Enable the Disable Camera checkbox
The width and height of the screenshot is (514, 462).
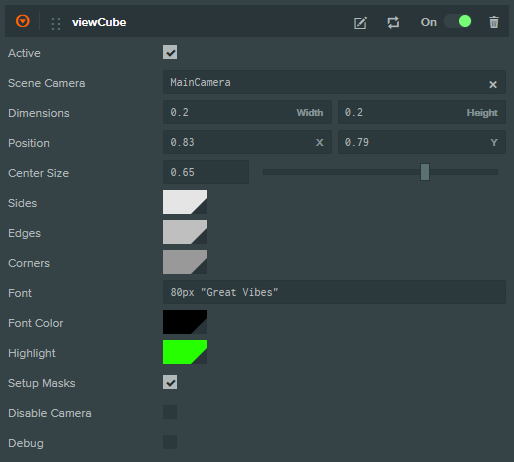point(170,412)
